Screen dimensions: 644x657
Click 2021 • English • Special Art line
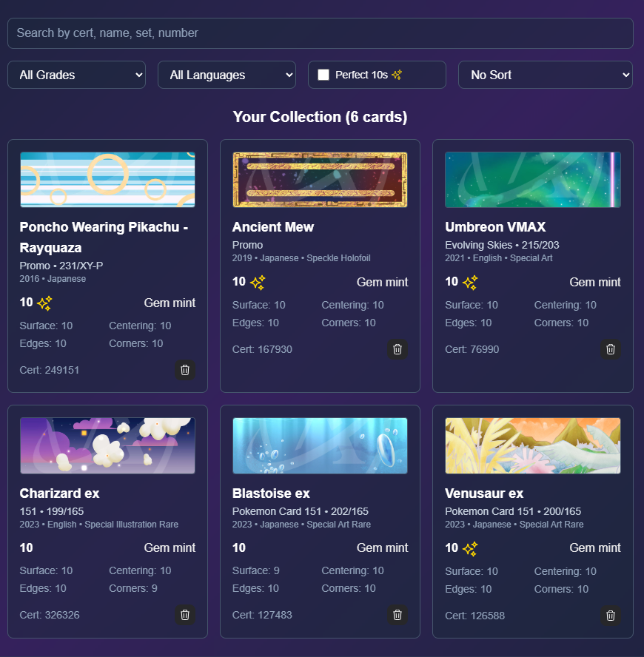(x=498, y=258)
